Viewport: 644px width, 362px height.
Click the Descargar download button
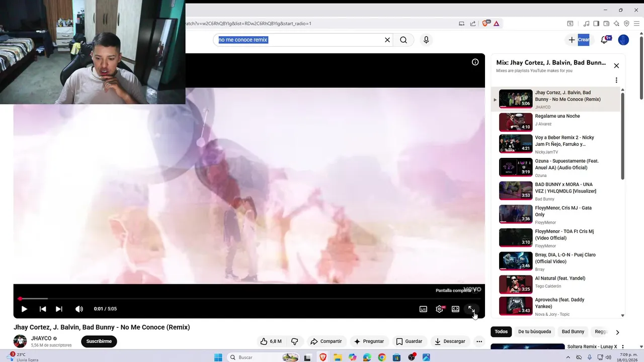point(450,341)
